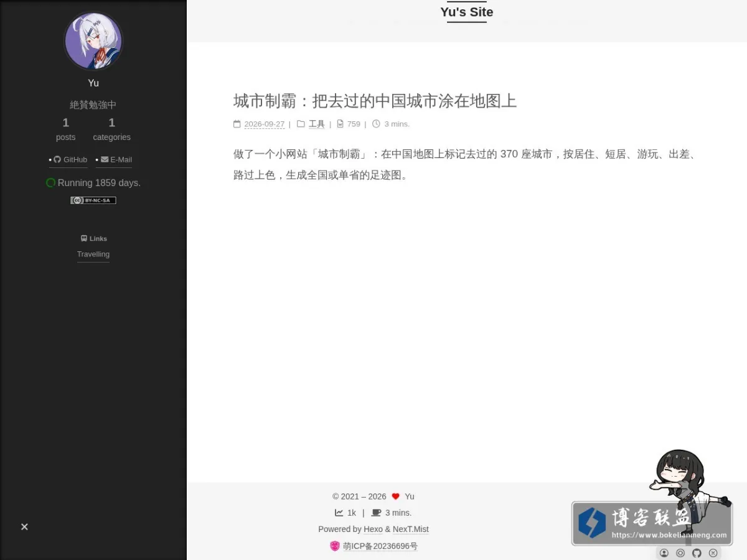
Task: Click the Running 1859 days status text
Action: pos(99,183)
